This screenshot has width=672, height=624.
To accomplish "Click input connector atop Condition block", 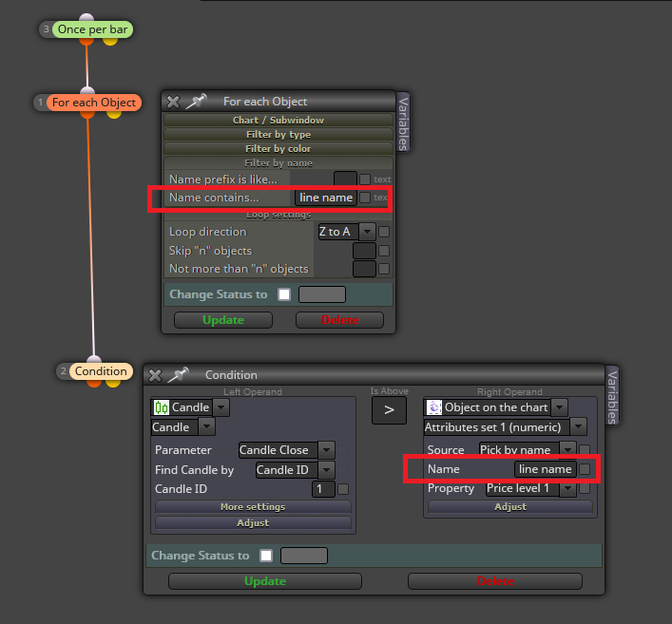I will 94,359.
